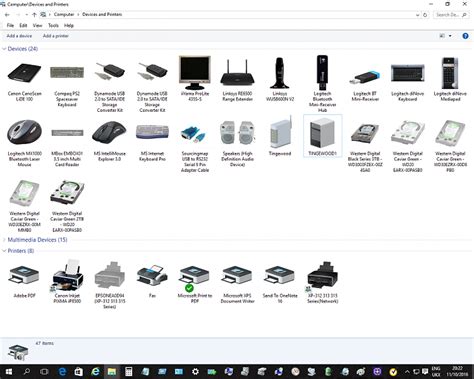Collapse the Printers (8) group

click(4, 251)
